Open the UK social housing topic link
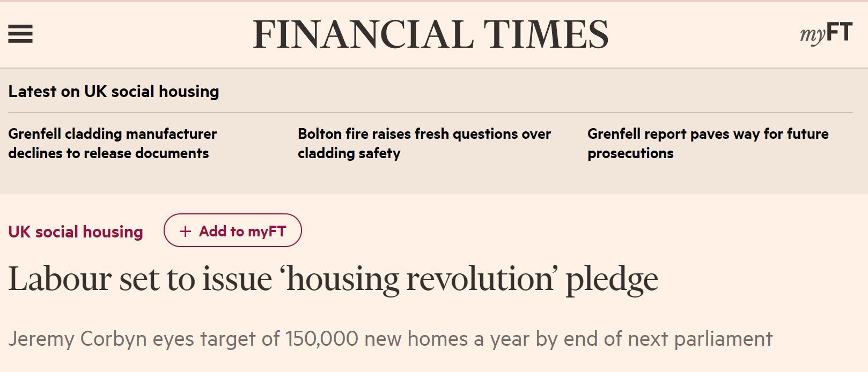The height and width of the screenshot is (372, 868). [76, 232]
